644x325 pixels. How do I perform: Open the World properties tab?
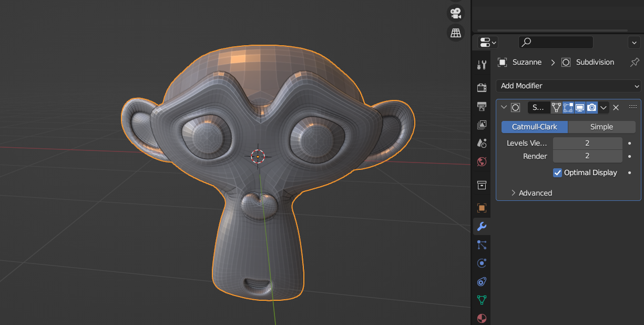tap(482, 161)
